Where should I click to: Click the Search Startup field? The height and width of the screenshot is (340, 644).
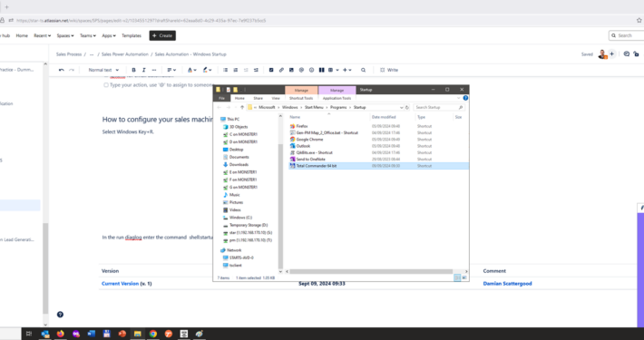pos(439,107)
